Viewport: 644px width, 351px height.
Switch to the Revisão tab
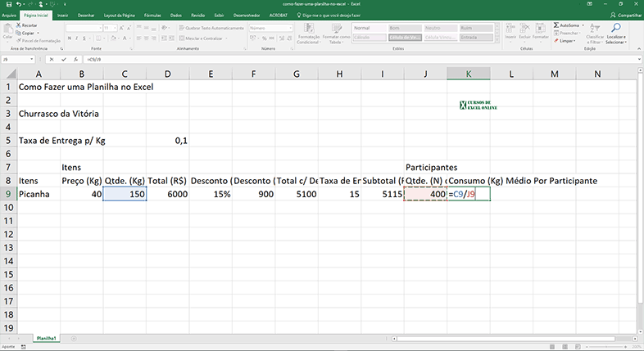(198, 16)
